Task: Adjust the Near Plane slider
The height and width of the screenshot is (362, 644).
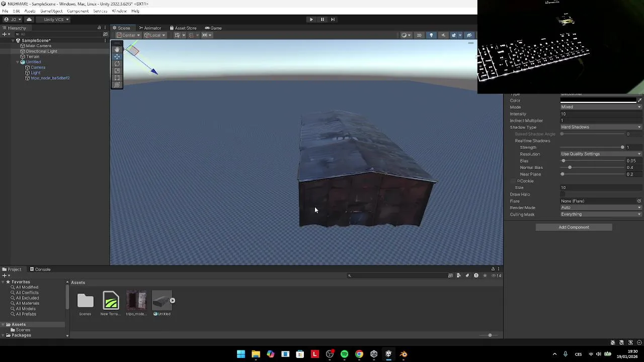Action: 593,174
